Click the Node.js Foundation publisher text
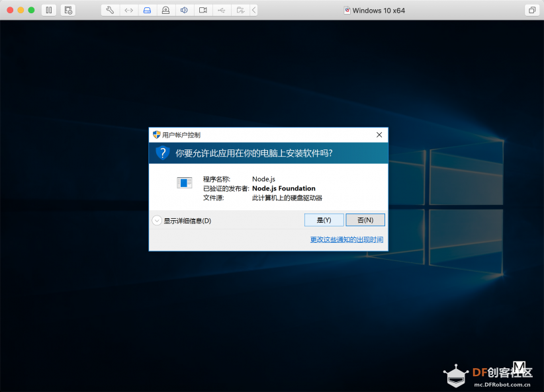 click(284, 188)
